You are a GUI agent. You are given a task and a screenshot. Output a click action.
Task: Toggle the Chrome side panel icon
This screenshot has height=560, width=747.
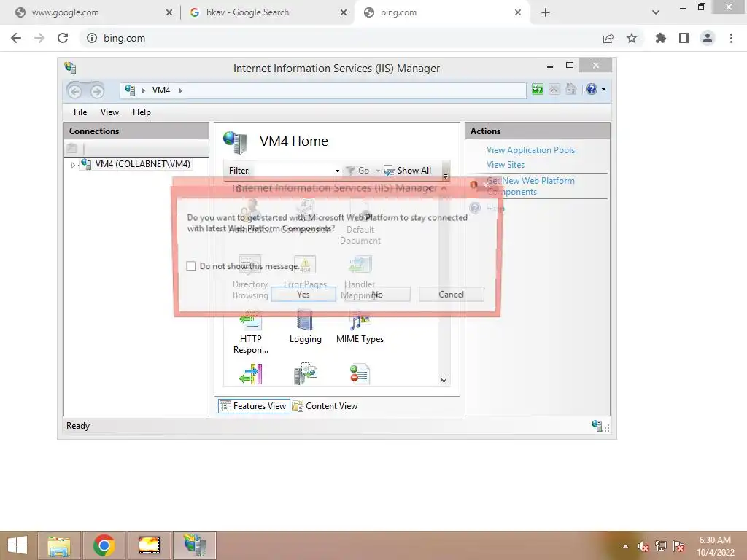(x=684, y=38)
